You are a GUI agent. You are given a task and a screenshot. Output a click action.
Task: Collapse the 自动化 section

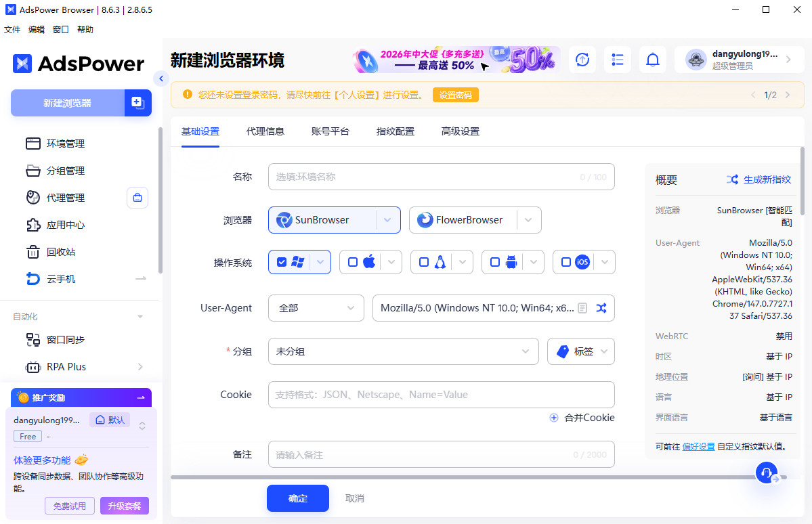click(140, 316)
